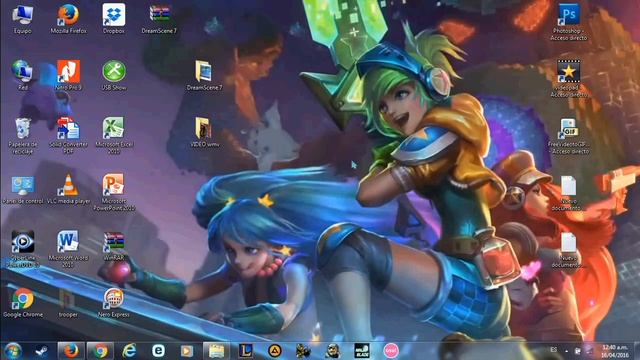Launch Nitro Pro 9 shortcut
Image resolution: width=640 pixels, height=360 pixels.
pos(69,76)
